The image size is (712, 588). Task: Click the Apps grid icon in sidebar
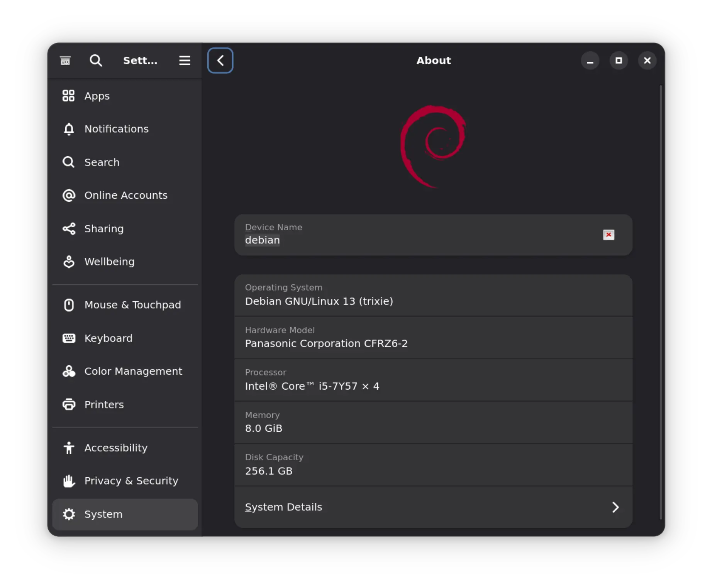coord(69,95)
